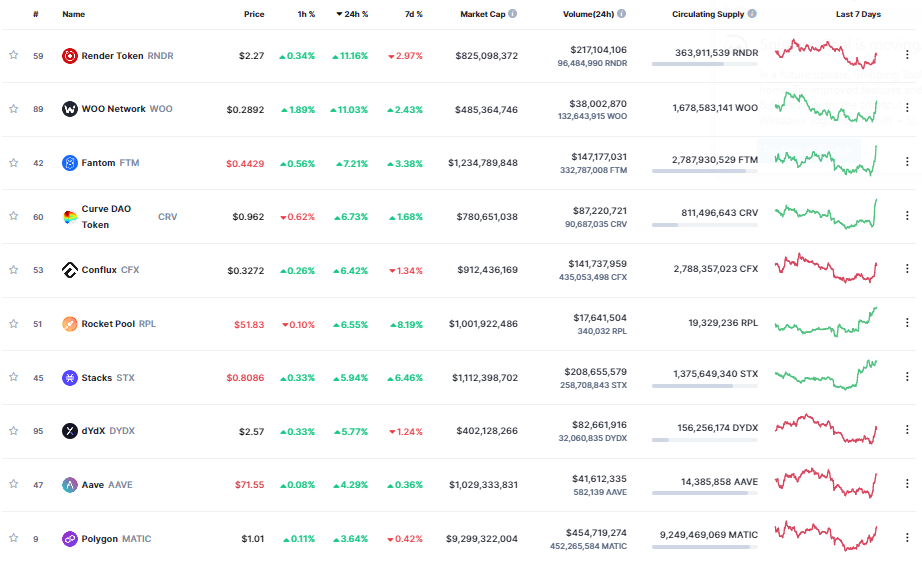
Task: Star the dYdX row
Action: (14, 431)
